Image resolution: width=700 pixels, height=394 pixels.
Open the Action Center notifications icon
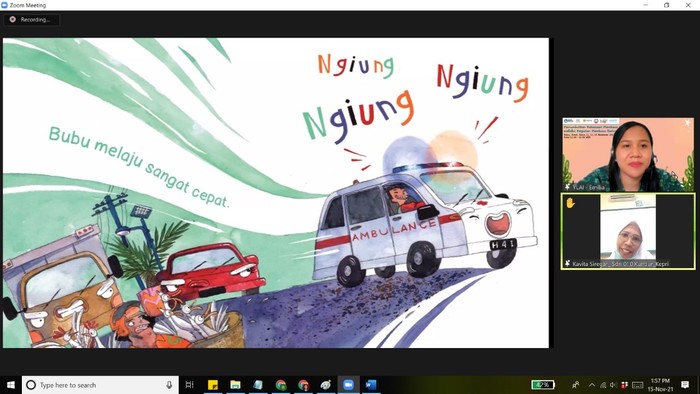point(685,385)
